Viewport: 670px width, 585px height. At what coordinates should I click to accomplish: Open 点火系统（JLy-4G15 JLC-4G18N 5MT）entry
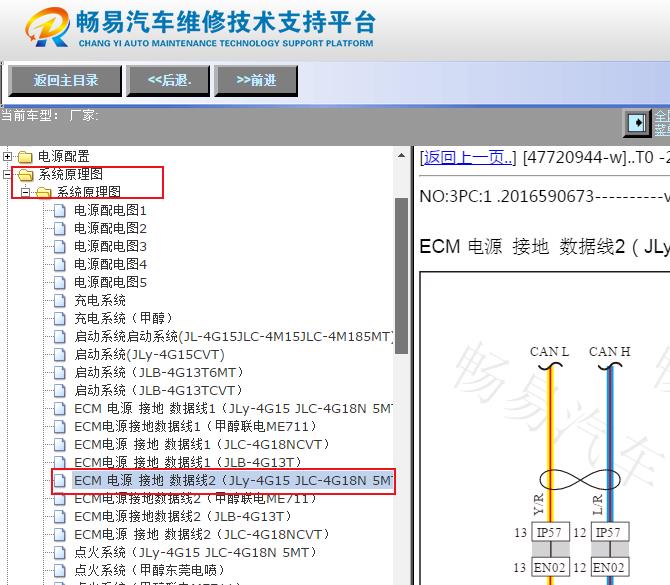click(x=195, y=553)
